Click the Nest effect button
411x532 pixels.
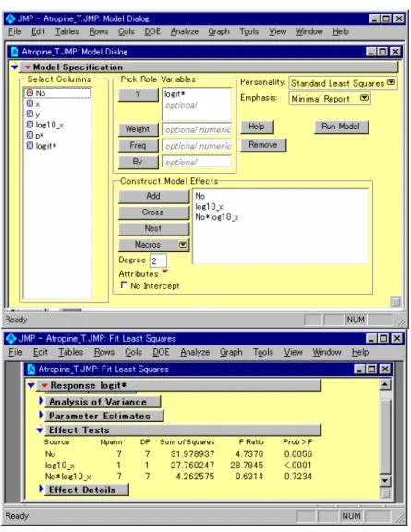click(153, 229)
